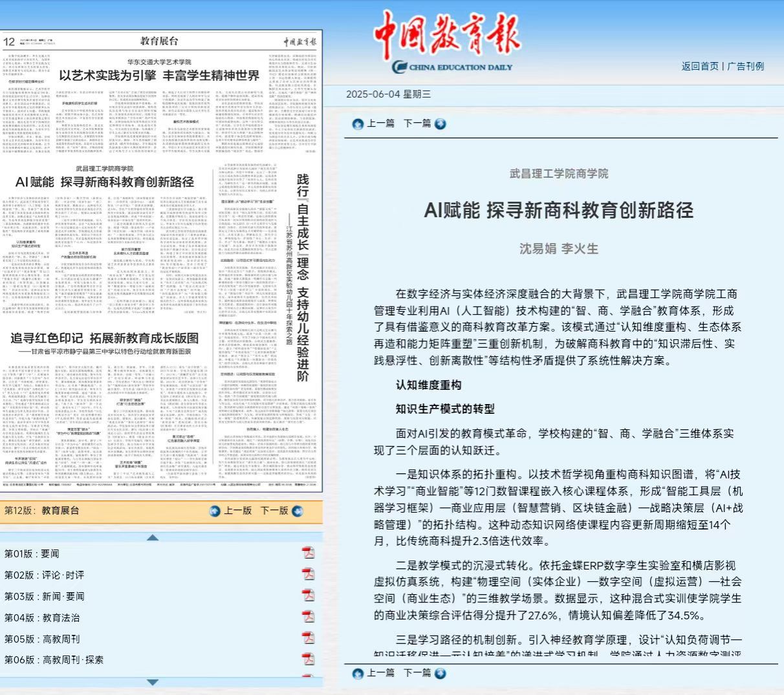Open the 以艺术实践为引擎 headline on the page thumbnail

[160, 76]
